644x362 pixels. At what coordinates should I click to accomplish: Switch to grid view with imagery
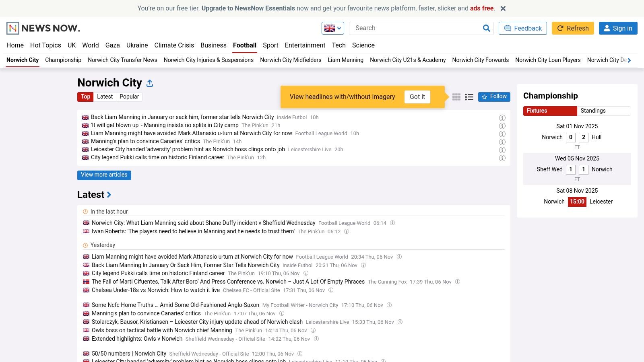coord(456,97)
